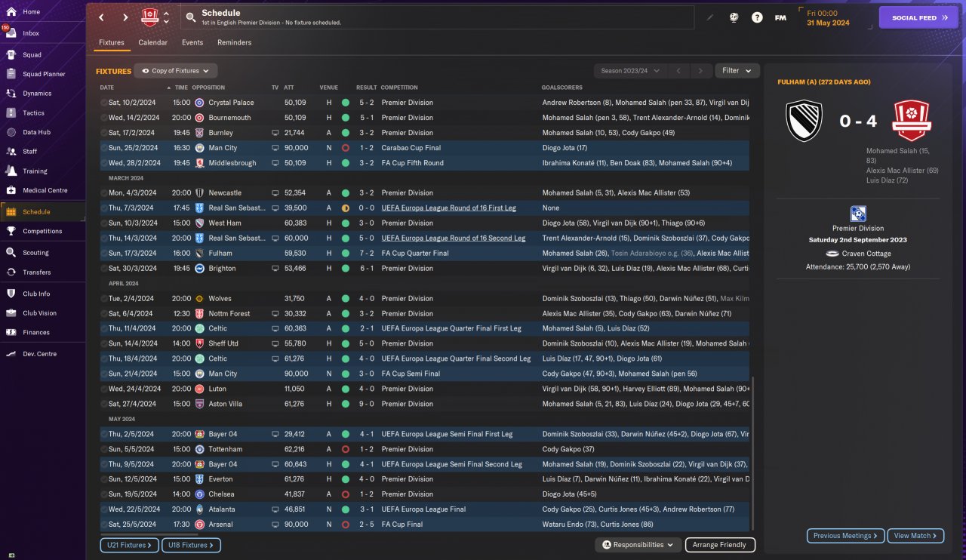
Task: Click the globe icon beside the help icon
Action: [734, 17]
